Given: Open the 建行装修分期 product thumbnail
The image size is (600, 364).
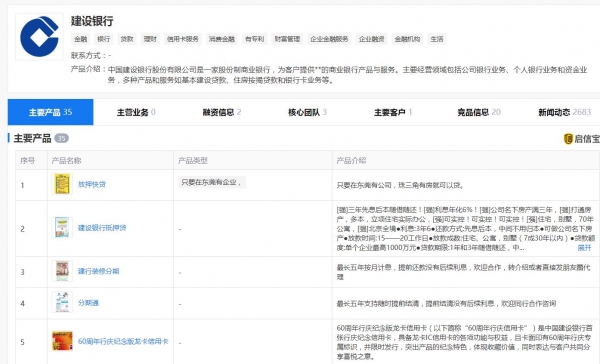Looking at the screenshot, I should point(62,271).
